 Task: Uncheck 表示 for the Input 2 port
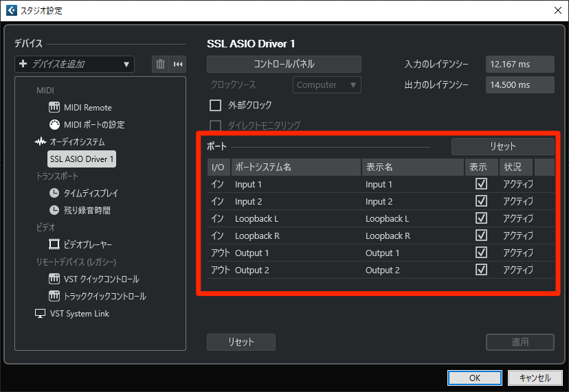click(481, 201)
